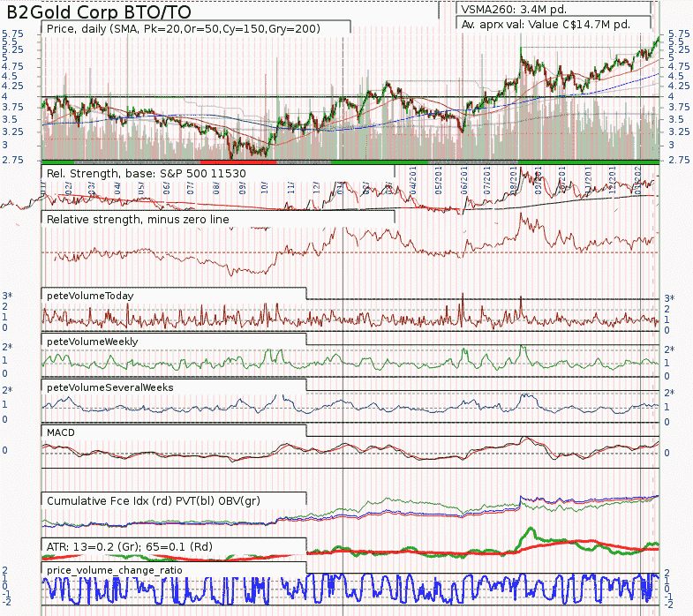Click the Av. aprx val C$14.7M label
693x616 pixels.
tap(546, 25)
